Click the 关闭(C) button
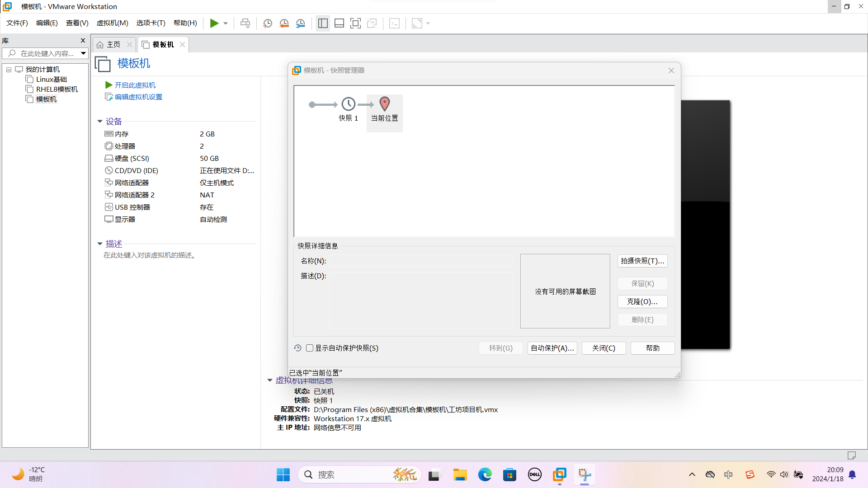Viewport: 868px width, 488px height. tap(604, 348)
